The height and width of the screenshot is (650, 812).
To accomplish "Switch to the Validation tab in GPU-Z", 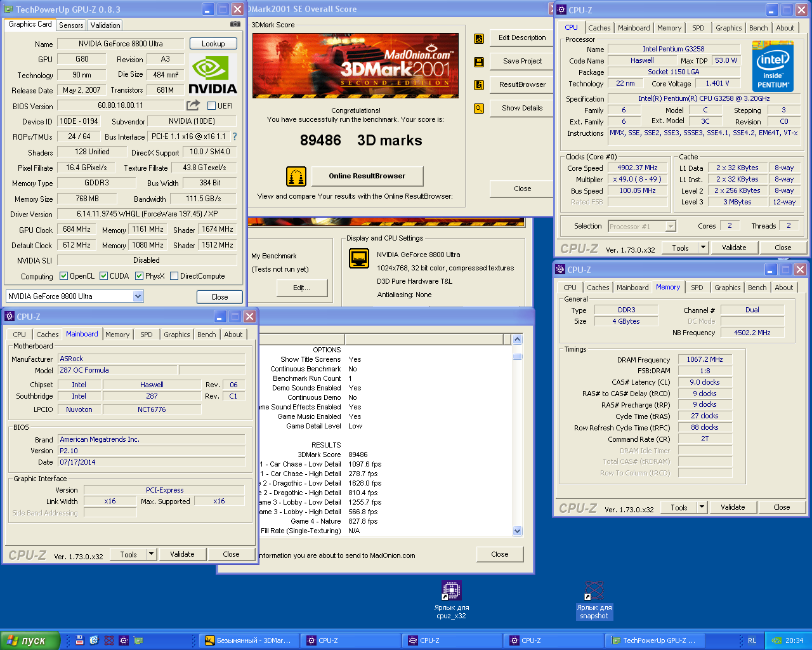I will [105, 25].
